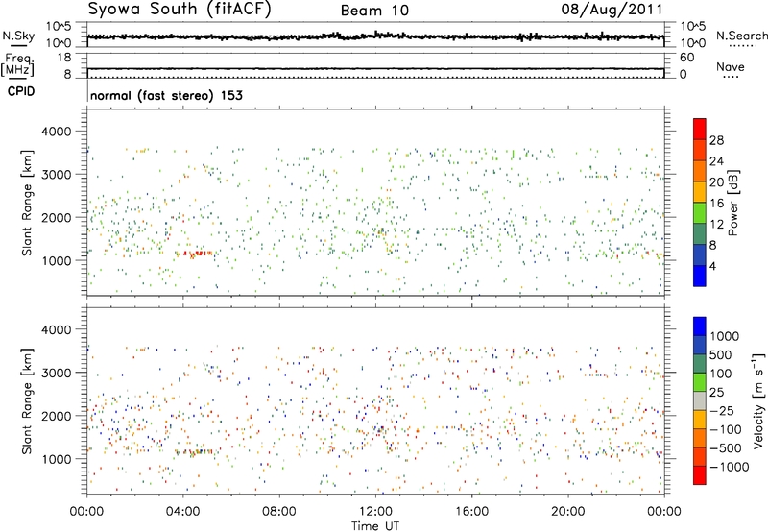Click the 4000 tick label on power panel
The width and height of the screenshot is (768, 532).
pyautogui.click(x=57, y=132)
